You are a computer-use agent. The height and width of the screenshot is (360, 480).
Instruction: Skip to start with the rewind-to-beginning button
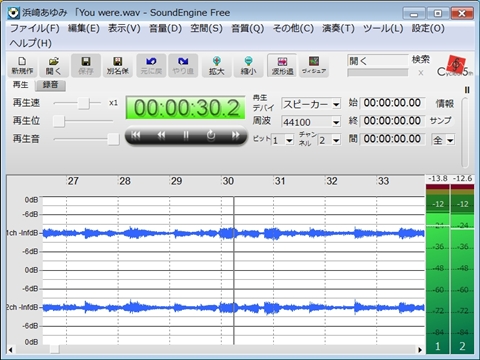click(136, 135)
